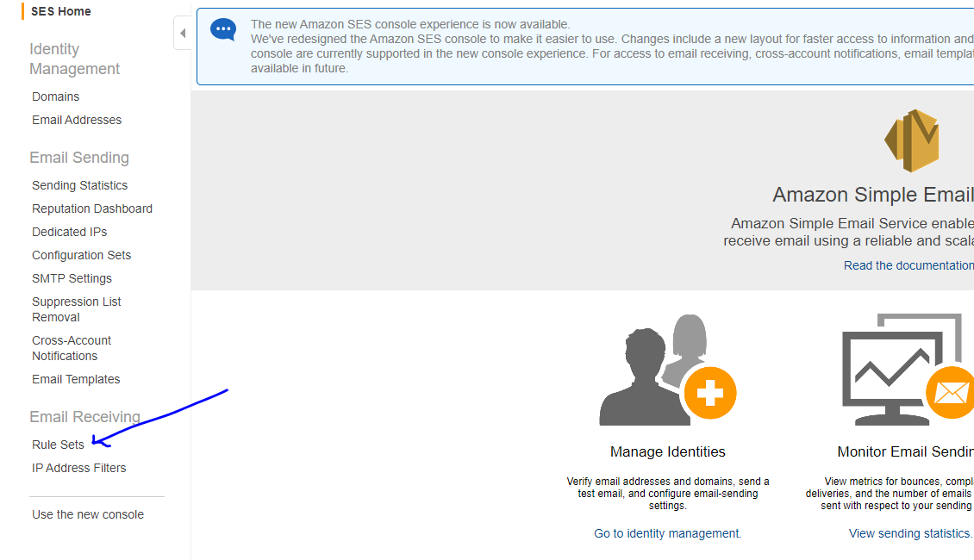Open Domains under Identity Management
Viewport: 974px width, 560px height.
click(56, 96)
